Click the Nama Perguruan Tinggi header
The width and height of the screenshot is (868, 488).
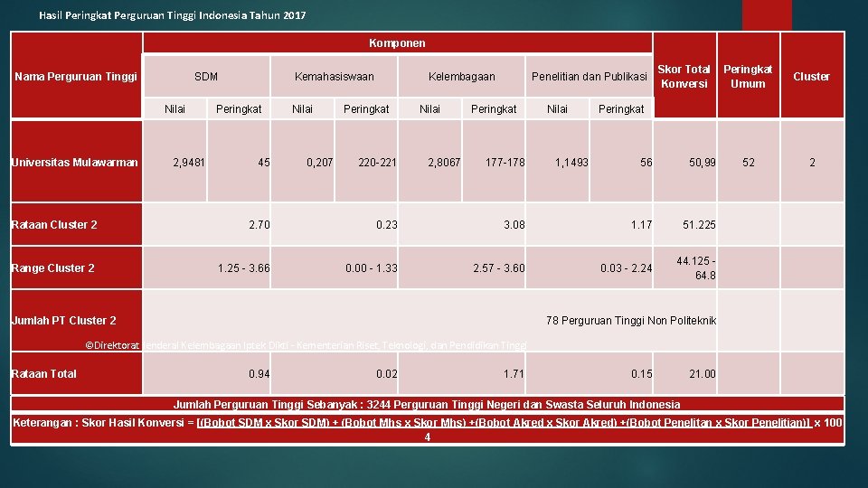tap(76, 76)
